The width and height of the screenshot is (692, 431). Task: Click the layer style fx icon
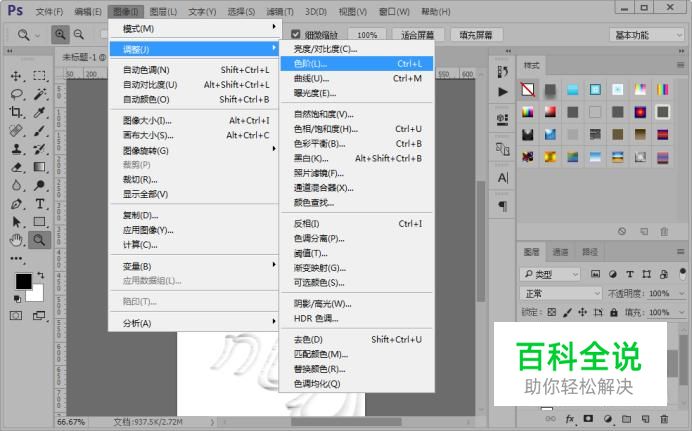(570, 419)
